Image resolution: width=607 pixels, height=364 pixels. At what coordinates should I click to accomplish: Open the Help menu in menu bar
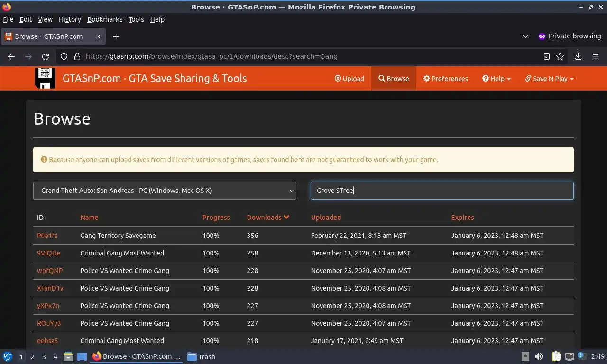(157, 19)
